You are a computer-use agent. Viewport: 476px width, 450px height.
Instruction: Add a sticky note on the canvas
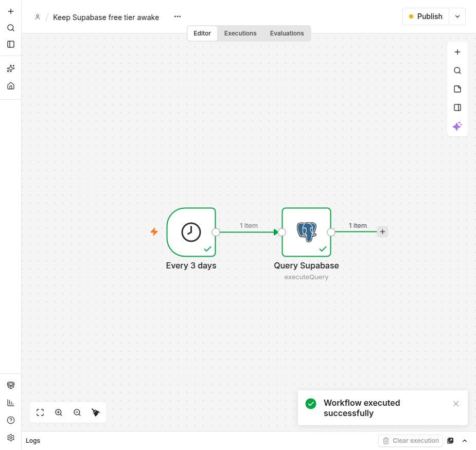tap(457, 89)
